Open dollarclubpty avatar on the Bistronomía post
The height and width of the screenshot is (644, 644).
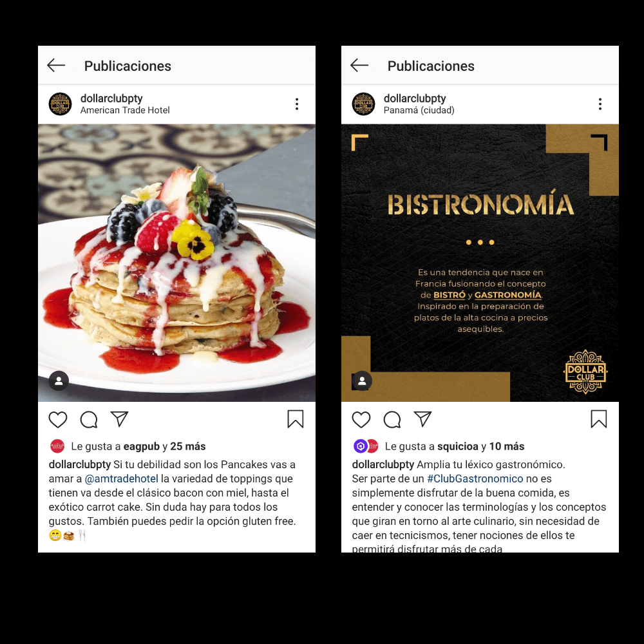pyautogui.click(x=363, y=104)
